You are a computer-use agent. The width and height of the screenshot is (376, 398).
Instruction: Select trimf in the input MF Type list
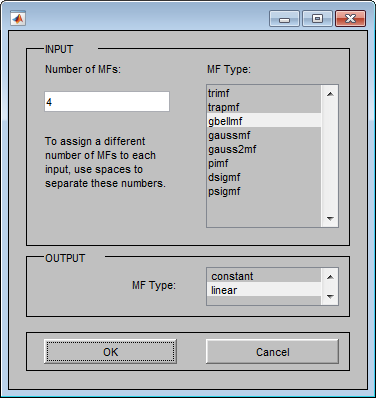pyautogui.click(x=264, y=93)
